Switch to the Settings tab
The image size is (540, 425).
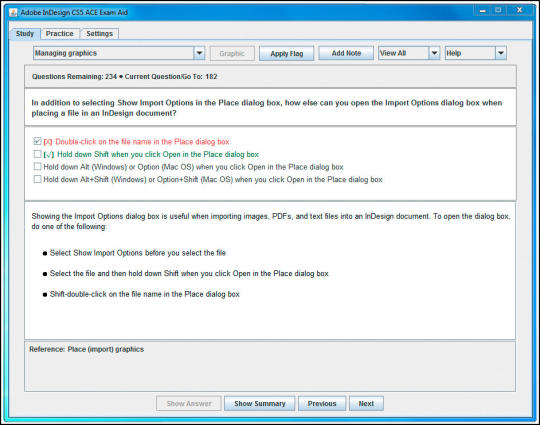[100, 34]
